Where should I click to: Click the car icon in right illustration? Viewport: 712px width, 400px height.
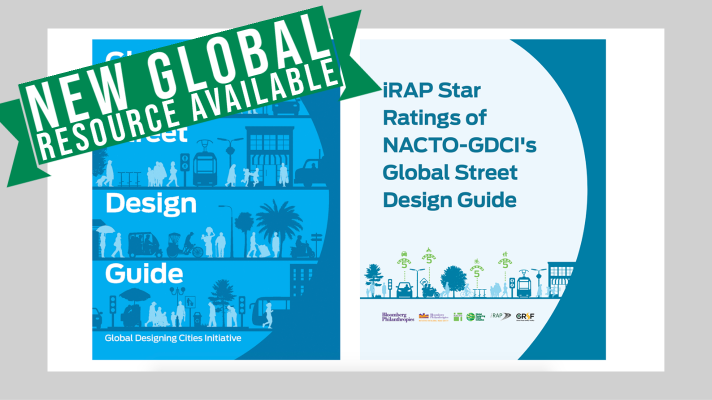(405, 289)
